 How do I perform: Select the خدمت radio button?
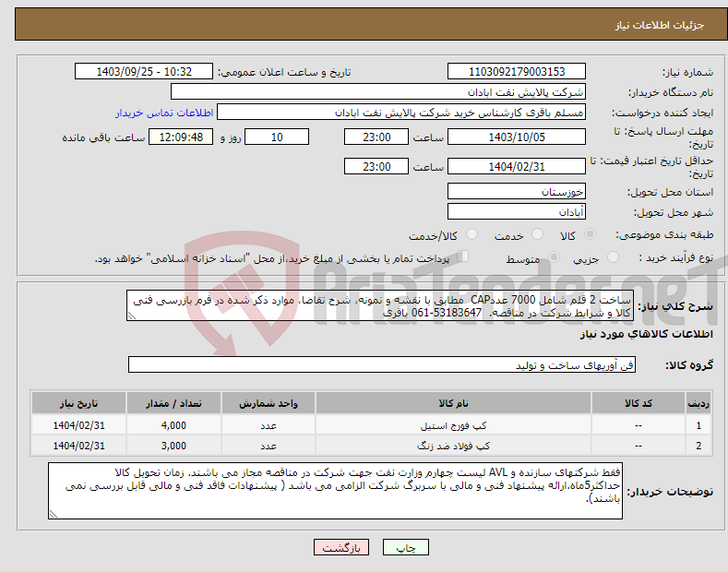pos(537,234)
